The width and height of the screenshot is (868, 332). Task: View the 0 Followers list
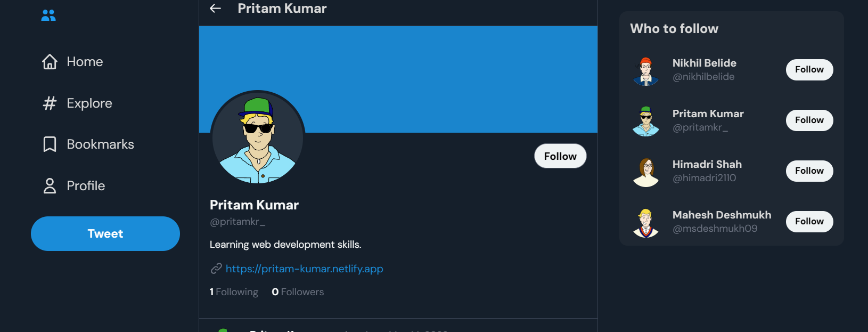pos(298,292)
